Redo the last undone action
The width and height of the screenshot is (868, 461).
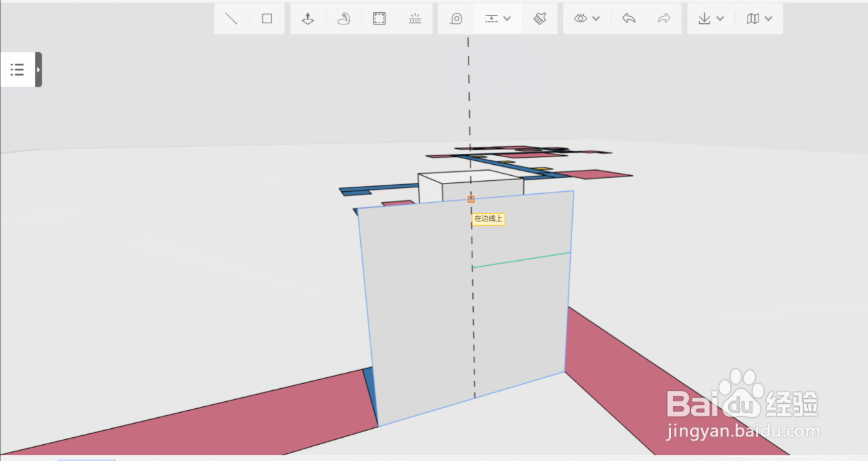coord(664,19)
